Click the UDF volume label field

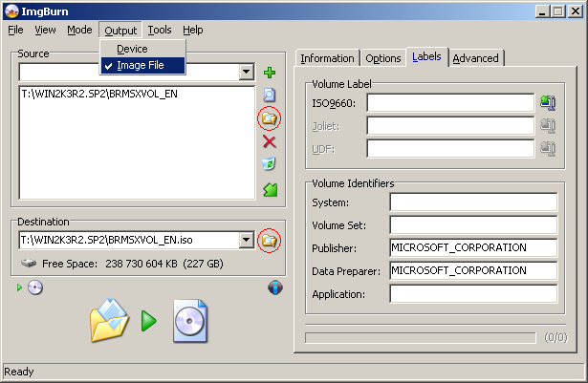(450, 149)
